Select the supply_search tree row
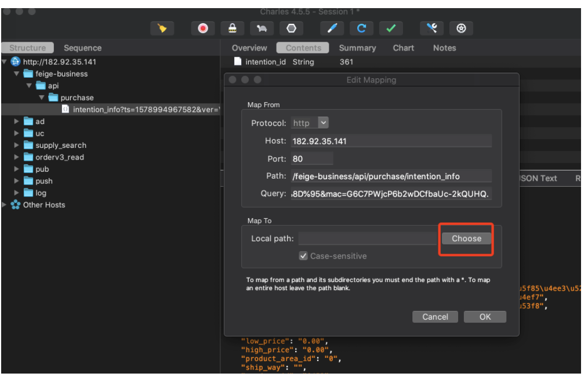Image resolution: width=588 pixels, height=384 pixels. (111, 145)
